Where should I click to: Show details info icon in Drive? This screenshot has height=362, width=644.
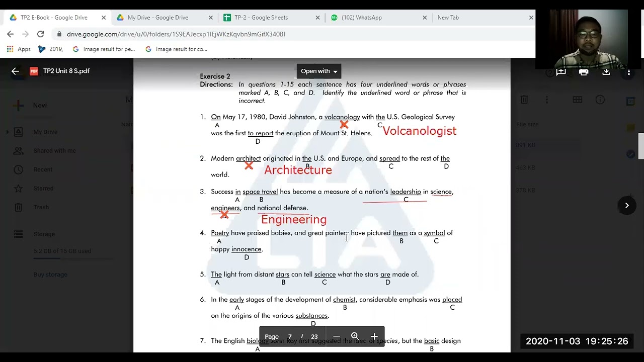pos(600,100)
